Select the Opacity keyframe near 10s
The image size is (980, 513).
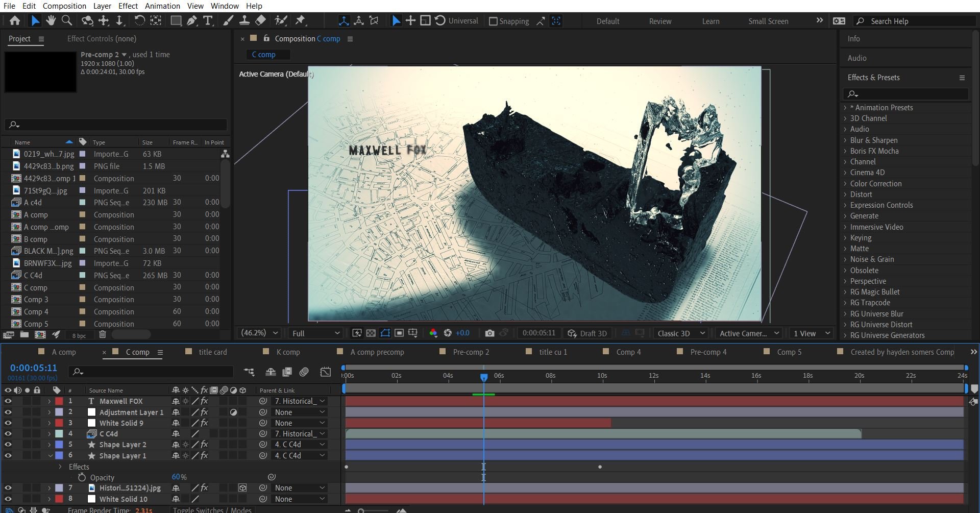tap(600, 467)
